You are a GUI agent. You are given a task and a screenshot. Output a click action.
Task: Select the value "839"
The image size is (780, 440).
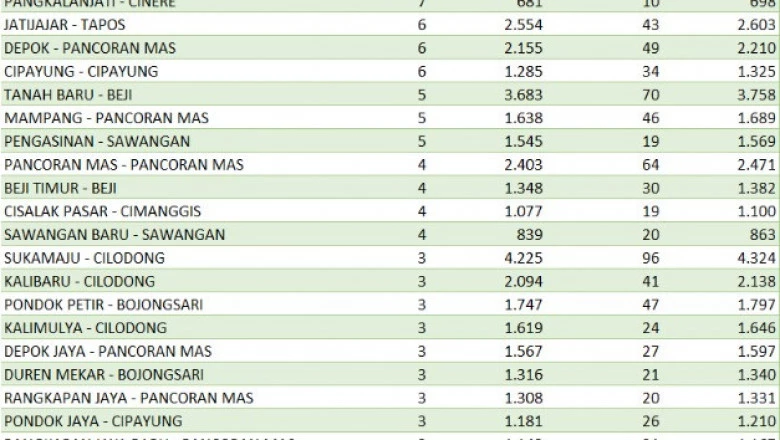click(x=529, y=234)
